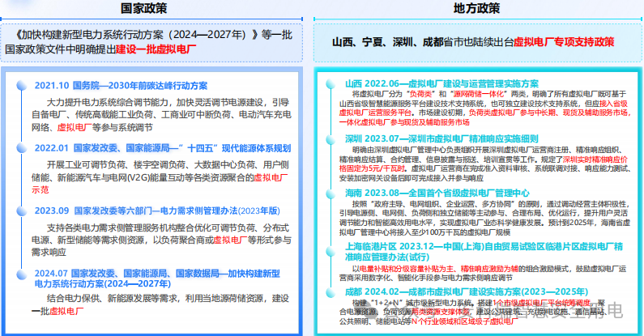The image size is (644, 336).
Task: Click the paragraph starting 明确由深圳虚拟电厂管理中心
Action: point(484,164)
